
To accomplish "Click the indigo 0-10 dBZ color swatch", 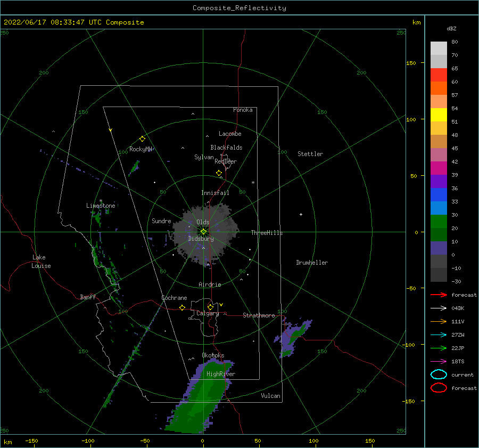I will point(439,248).
